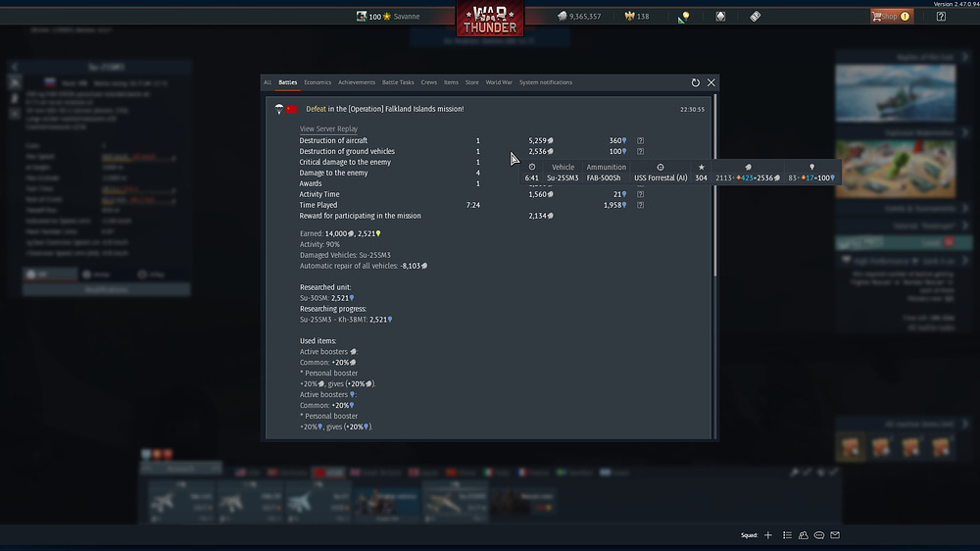Open the Shop button

click(x=892, y=17)
